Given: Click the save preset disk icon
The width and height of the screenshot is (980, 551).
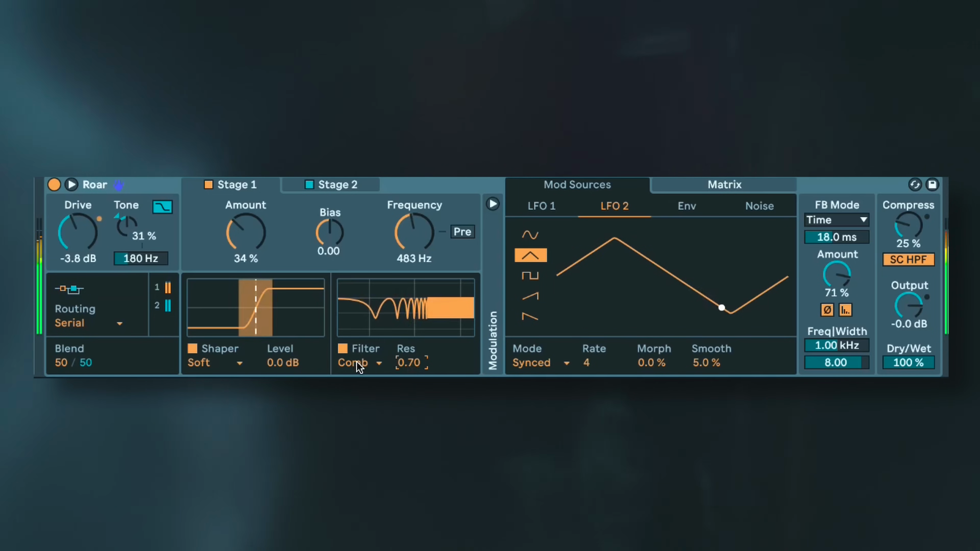Looking at the screenshot, I should click(x=932, y=185).
